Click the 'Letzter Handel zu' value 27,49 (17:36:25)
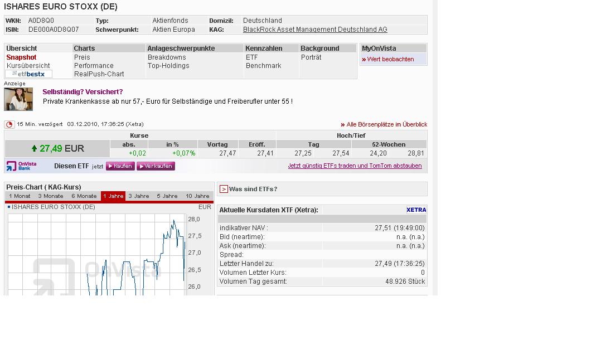Image resolution: width=601 pixels, height=364 pixels. [400, 264]
